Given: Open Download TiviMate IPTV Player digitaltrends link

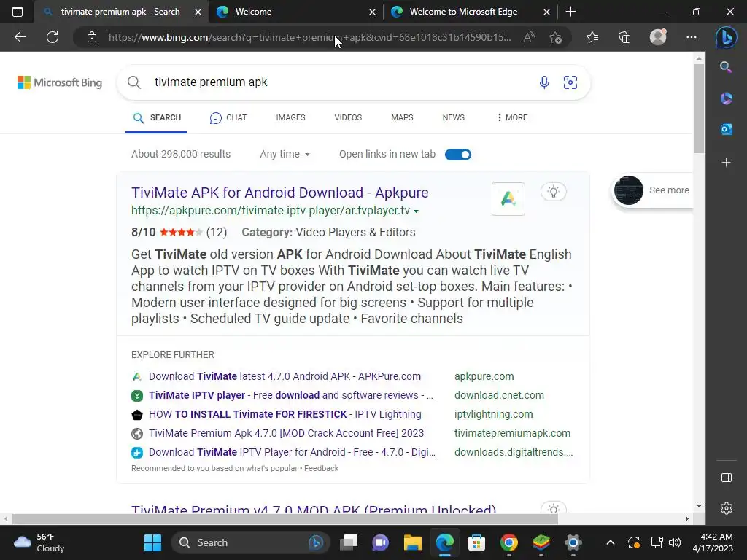Looking at the screenshot, I should pyautogui.click(x=292, y=452).
